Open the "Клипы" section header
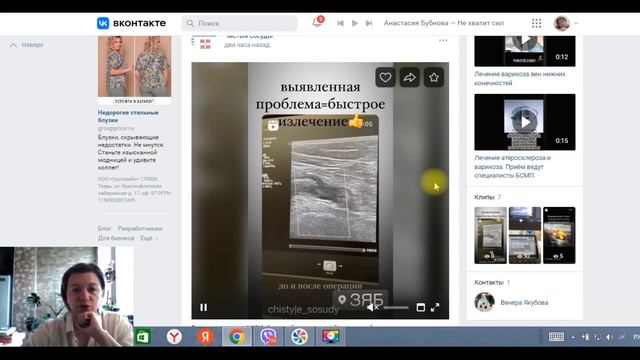The height and width of the screenshot is (360, 640). [488, 197]
